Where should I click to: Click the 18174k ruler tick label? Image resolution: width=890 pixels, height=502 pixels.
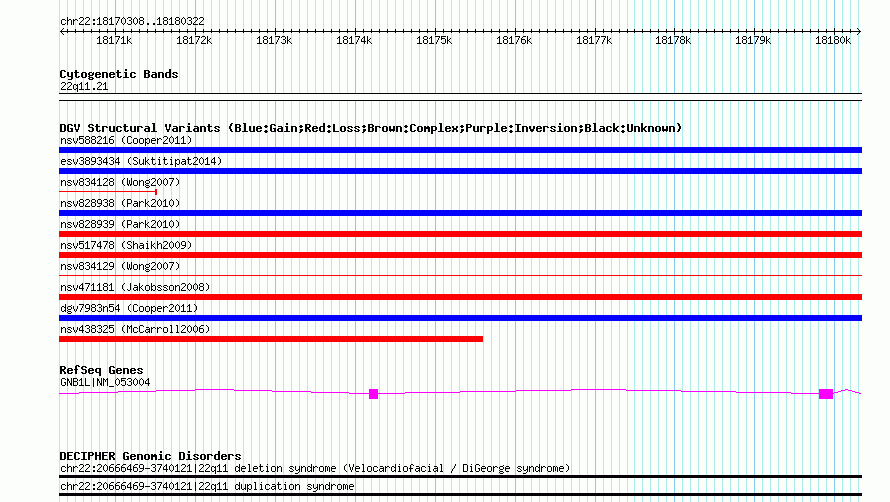coord(354,40)
